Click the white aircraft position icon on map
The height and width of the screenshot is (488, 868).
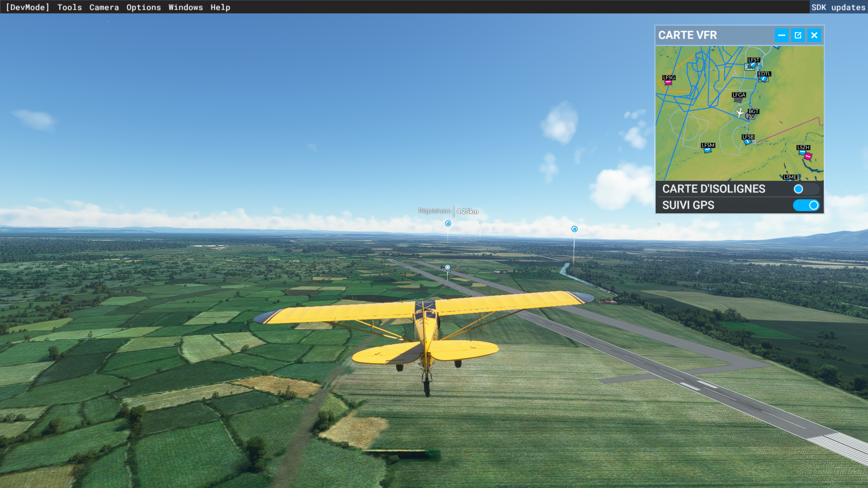[x=740, y=113]
